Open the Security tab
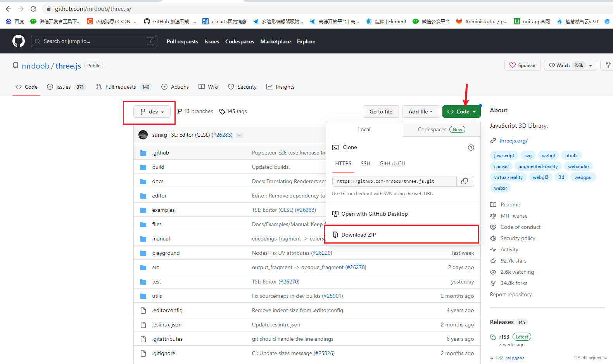Screen dimensions: 613x364 tap(242, 87)
